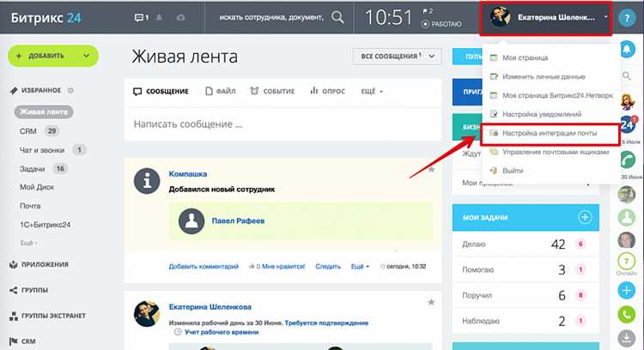Click the search icon in right sidebar

click(x=626, y=75)
